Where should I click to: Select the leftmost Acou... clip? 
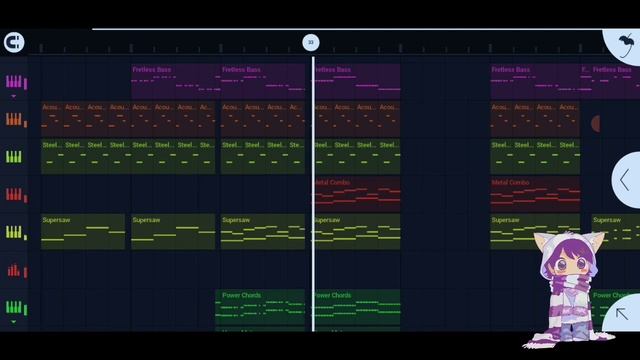tap(52, 119)
